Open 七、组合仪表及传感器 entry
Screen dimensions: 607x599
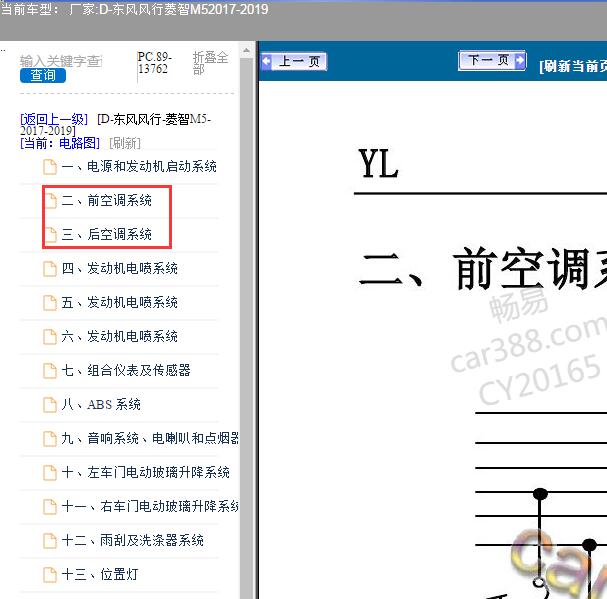126,371
